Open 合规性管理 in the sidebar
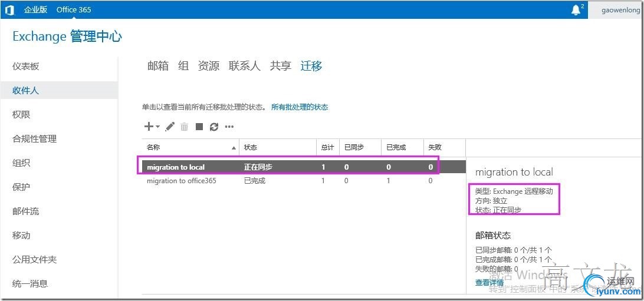The image size is (644, 301). pos(34,139)
